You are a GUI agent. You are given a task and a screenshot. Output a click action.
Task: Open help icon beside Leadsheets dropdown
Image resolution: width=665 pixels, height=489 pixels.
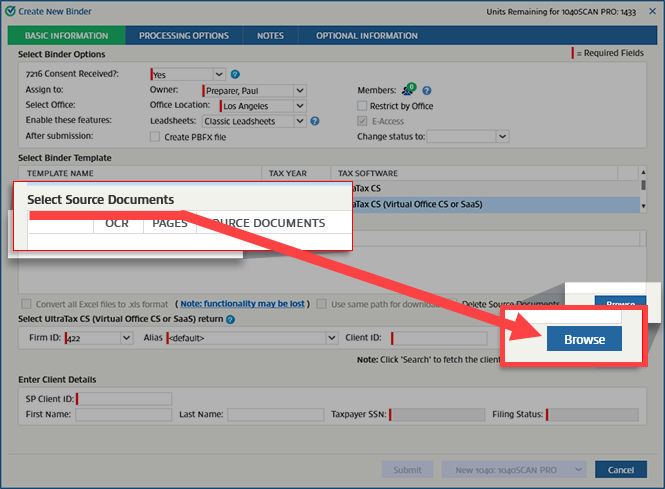pyautogui.click(x=315, y=121)
